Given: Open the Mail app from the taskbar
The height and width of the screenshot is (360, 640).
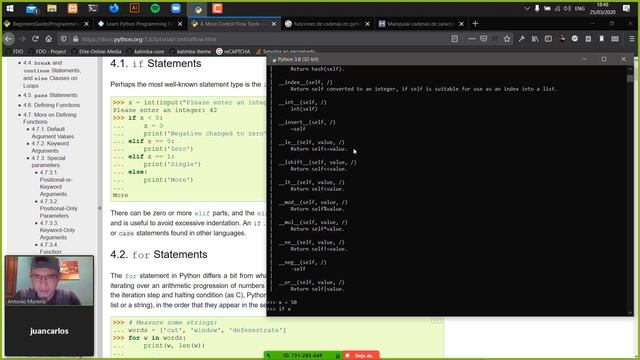Looking at the screenshot, I should pos(31,8).
